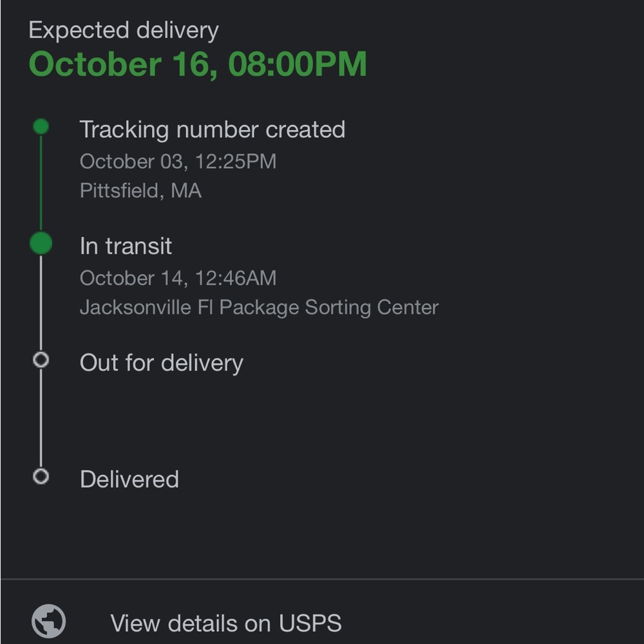Screen dimensions: 644x644
Task: Click Jacksonville Fl Package Sorting Center text
Action: (259, 307)
